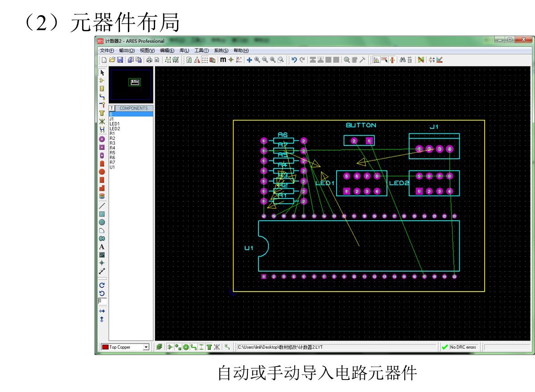Image resolution: width=535 pixels, height=392 pixels.
Task: Choose the polygonal SMT pad tool
Action: (x=102, y=188)
